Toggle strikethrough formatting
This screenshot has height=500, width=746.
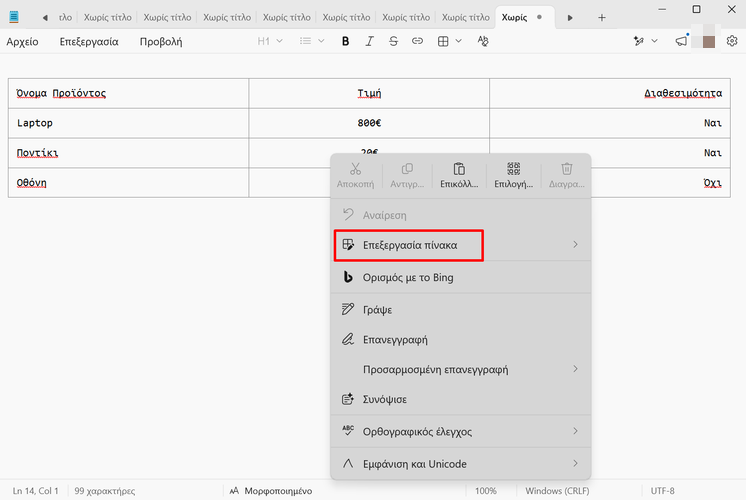click(393, 41)
